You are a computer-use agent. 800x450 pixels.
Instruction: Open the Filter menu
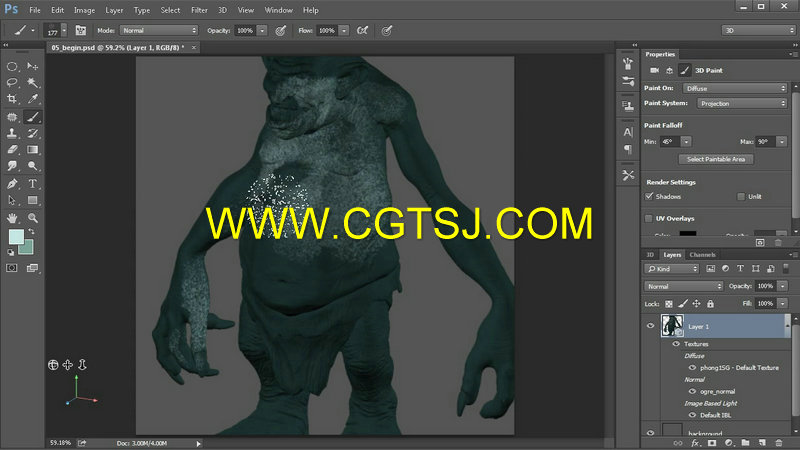tap(199, 10)
